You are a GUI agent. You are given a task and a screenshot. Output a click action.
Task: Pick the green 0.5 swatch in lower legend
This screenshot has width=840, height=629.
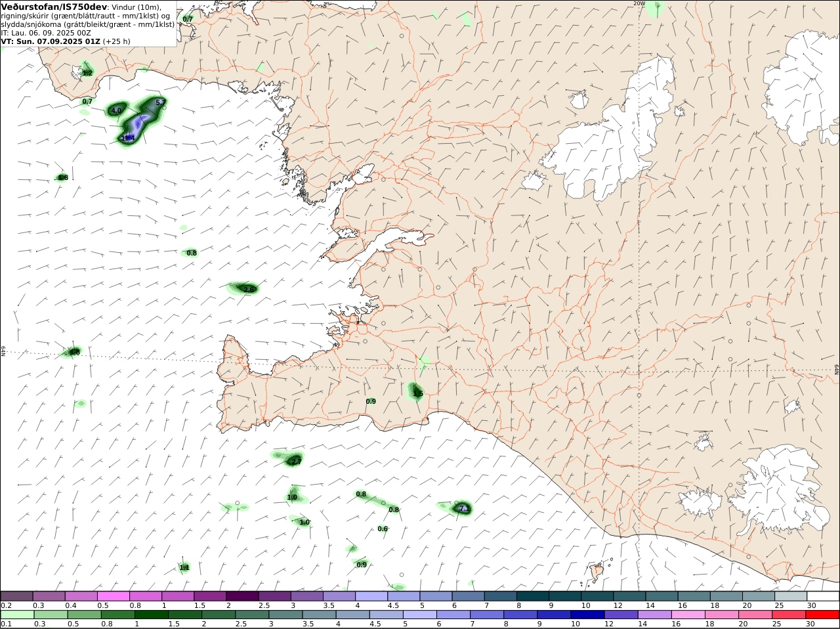(84, 615)
